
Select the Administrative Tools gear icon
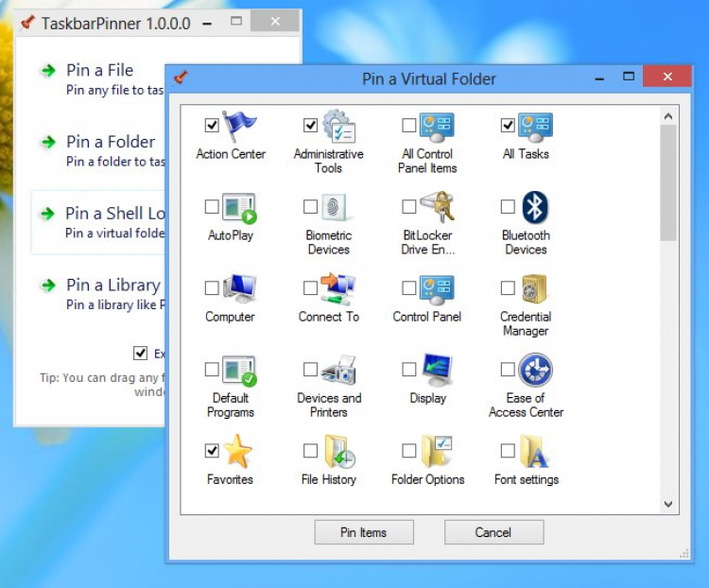coord(339,126)
